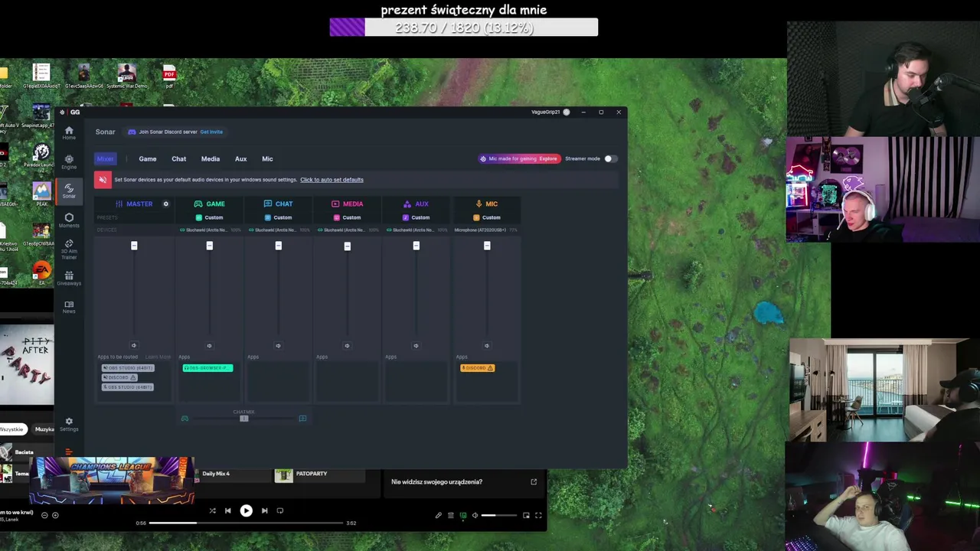Select Sonar in the sidebar

[69, 191]
